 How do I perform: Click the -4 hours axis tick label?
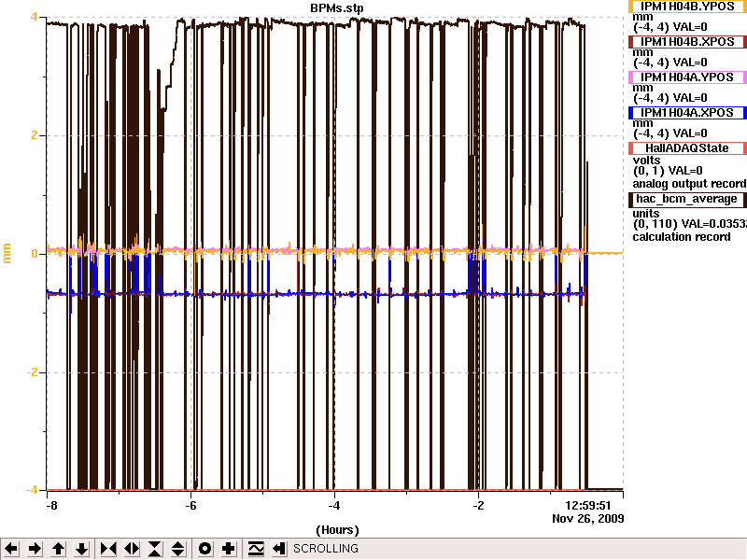(x=334, y=506)
